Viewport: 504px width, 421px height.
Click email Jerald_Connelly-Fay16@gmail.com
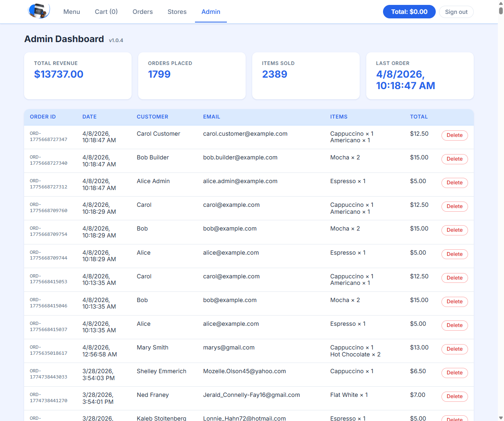(251, 395)
